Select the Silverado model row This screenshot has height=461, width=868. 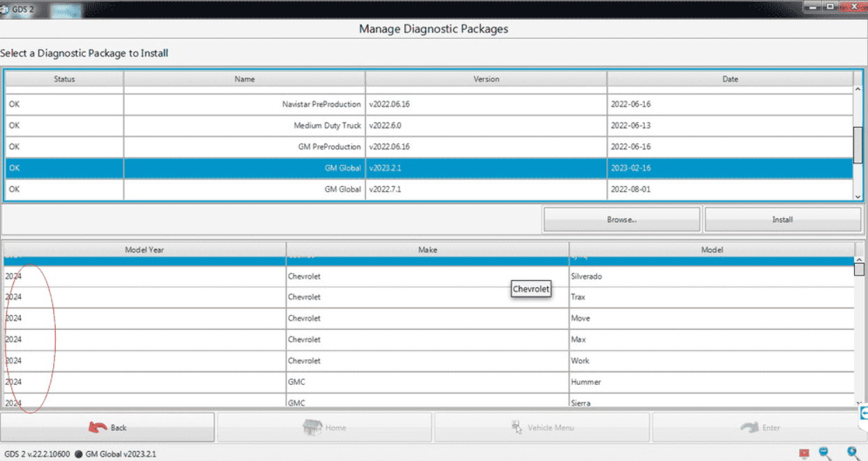click(x=429, y=276)
